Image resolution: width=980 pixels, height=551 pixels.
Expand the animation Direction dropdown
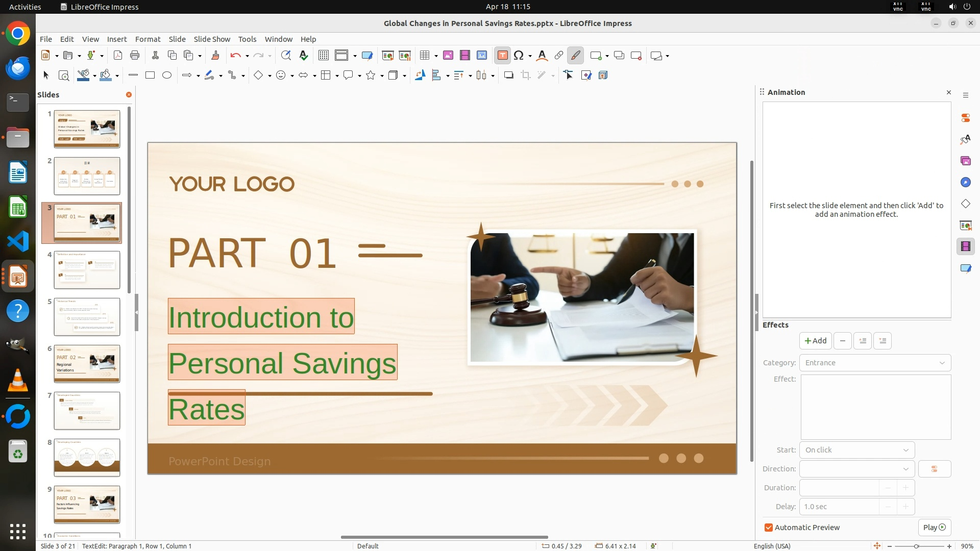tap(857, 469)
